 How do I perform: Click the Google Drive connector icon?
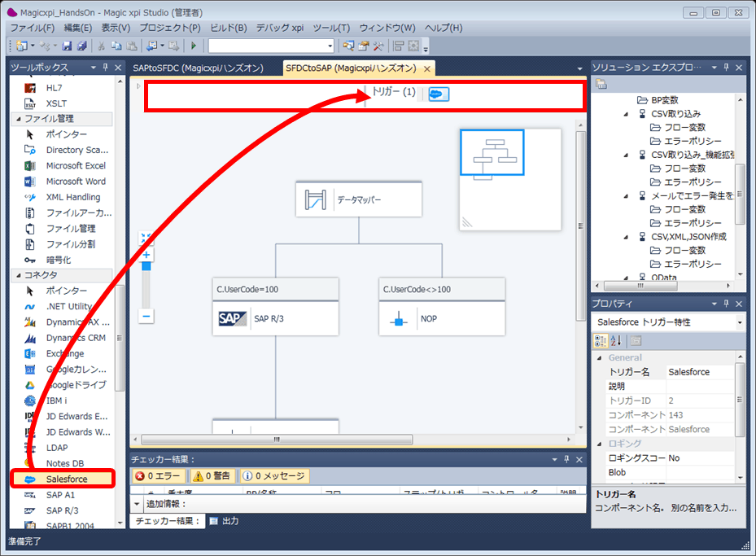(30, 385)
